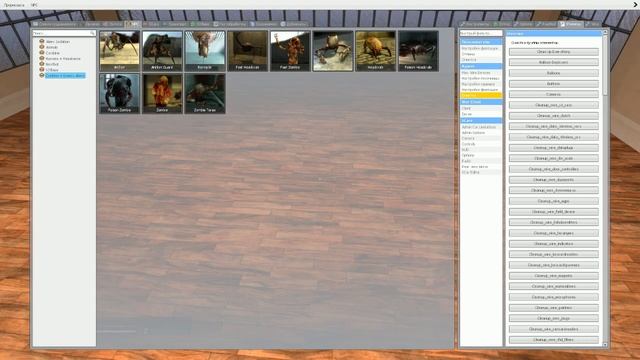Spawn the Fast Zombie NPC
The width and height of the screenshot is (640, 360).
click(x=290, y=51)
